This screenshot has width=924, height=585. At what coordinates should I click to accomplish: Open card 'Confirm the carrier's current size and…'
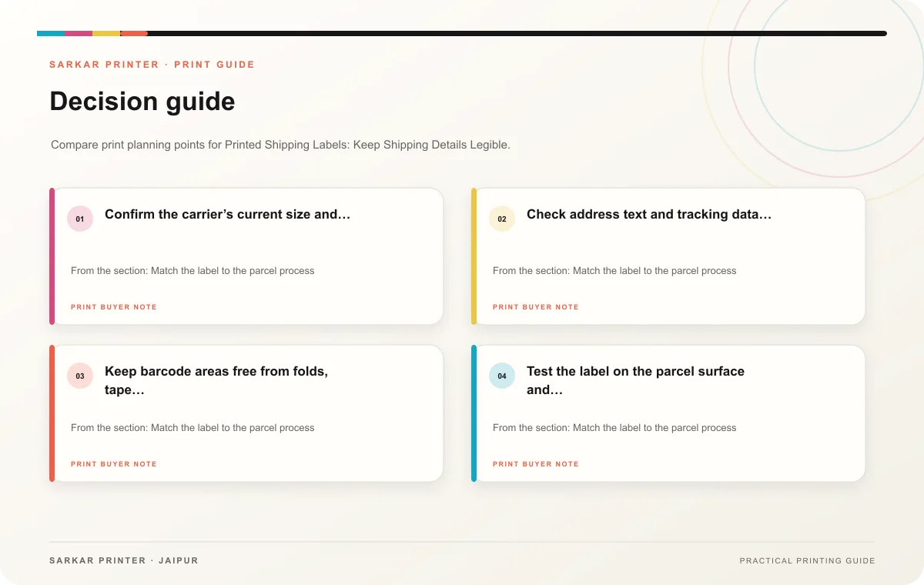(246, 256)
